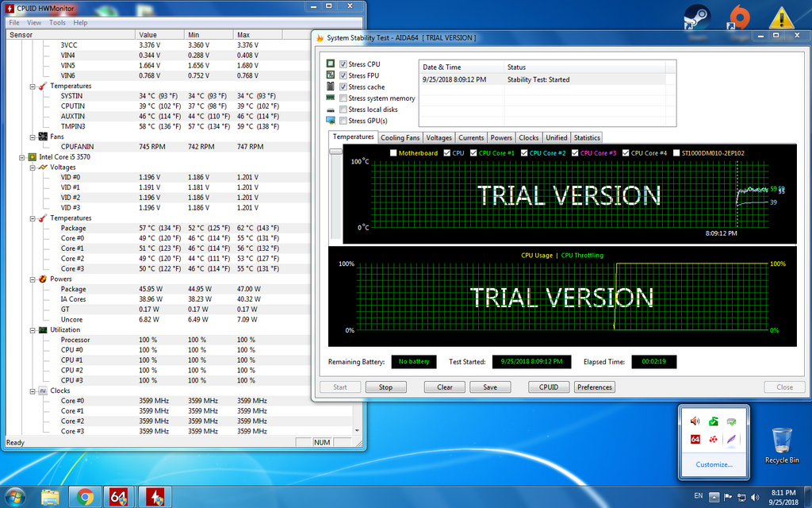Screen dimensions: 812x508
Task: Click the Windows Start orb
Action: 14,497
